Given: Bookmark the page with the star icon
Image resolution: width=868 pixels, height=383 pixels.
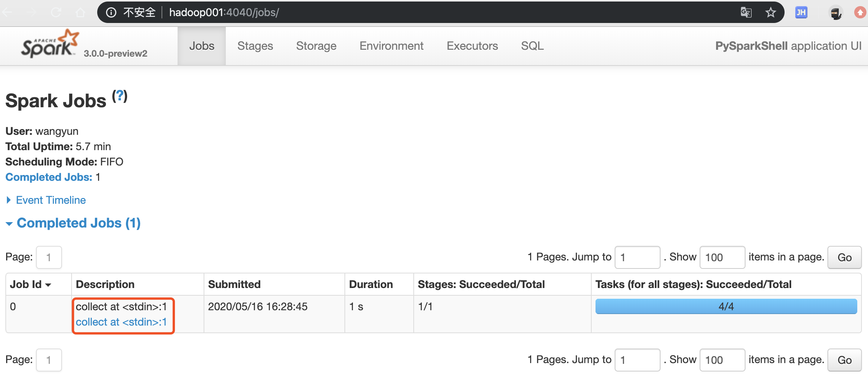Looking at the screenshot, I should click(x=771, y=12).
